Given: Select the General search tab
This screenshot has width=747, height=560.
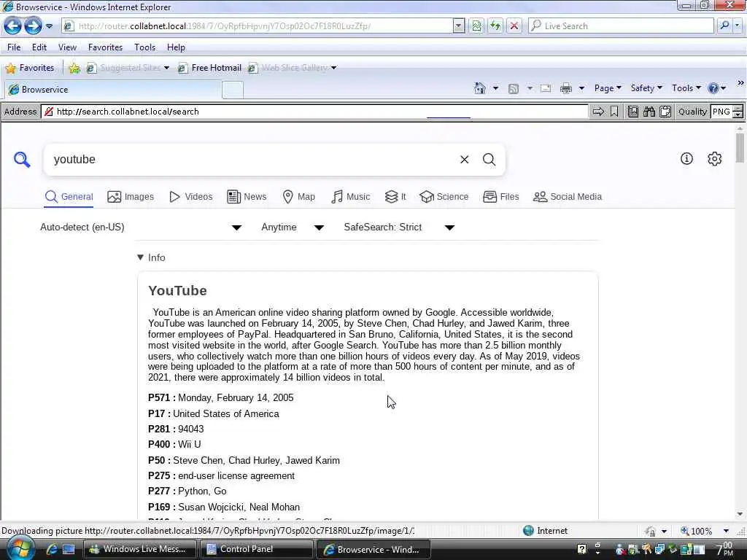Looking at the screenshot, I should click(69, 197).
